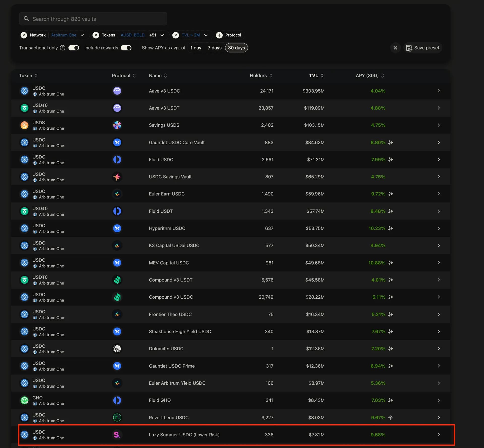
Task: Click the Dolomite protocol icon
Action: [117, 349]
